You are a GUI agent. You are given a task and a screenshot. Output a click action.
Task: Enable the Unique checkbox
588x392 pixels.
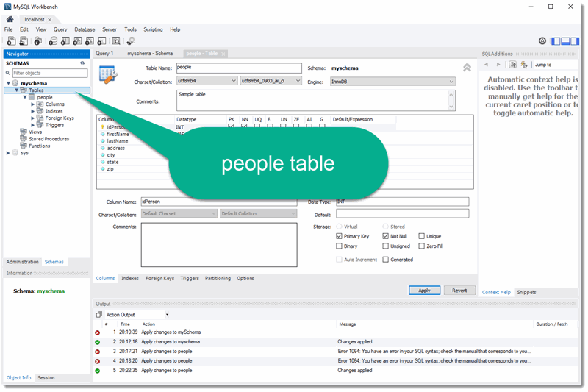[x=421, y=236]
